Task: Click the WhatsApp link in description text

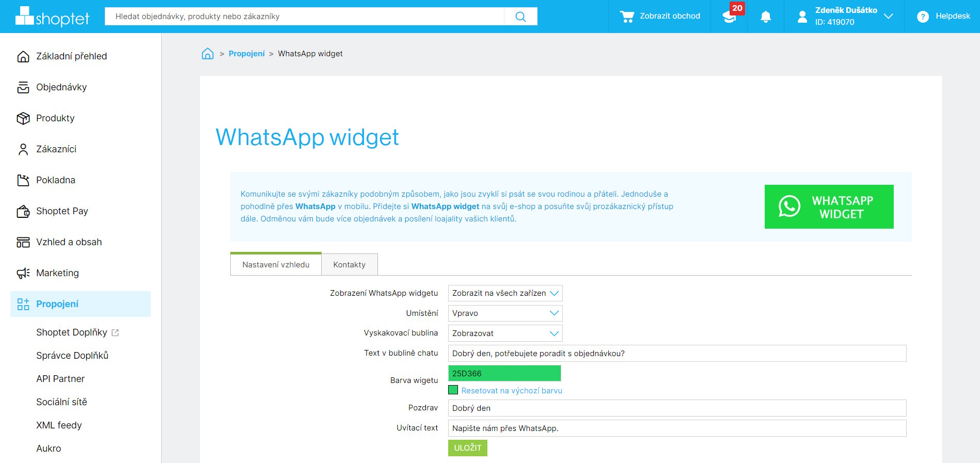Action: click(315, 206)
